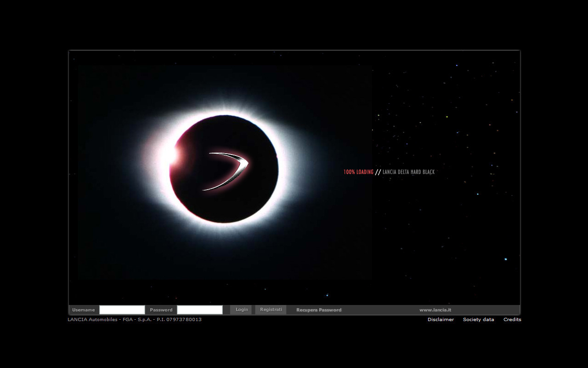
Task: Click the 'LANCIA DELTA HARD BLACK' text
Action: point(408,172)
